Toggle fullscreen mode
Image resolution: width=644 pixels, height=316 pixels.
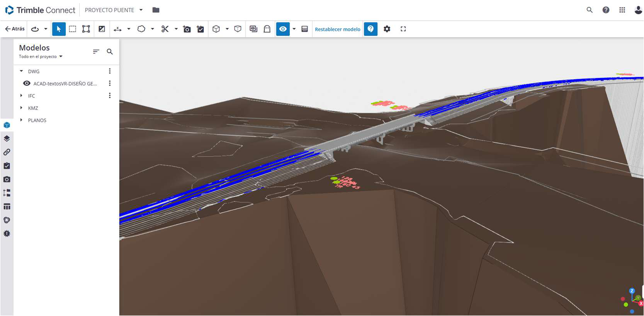403,29
